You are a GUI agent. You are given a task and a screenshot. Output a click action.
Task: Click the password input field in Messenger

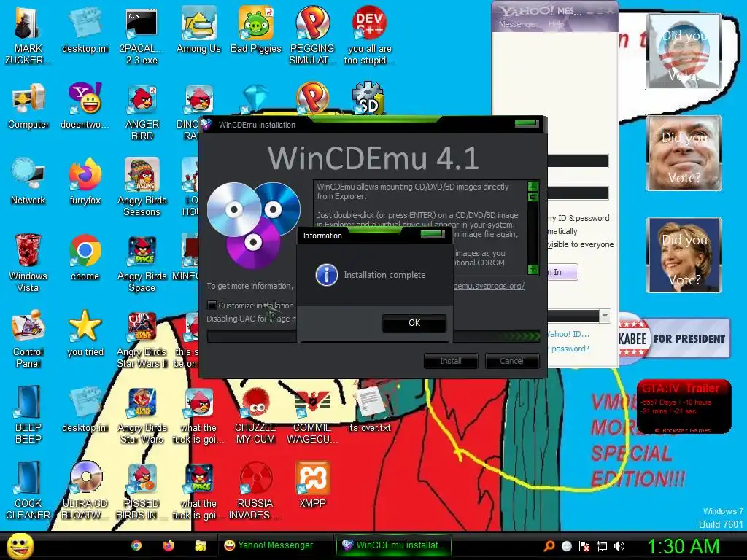[578, 192]
